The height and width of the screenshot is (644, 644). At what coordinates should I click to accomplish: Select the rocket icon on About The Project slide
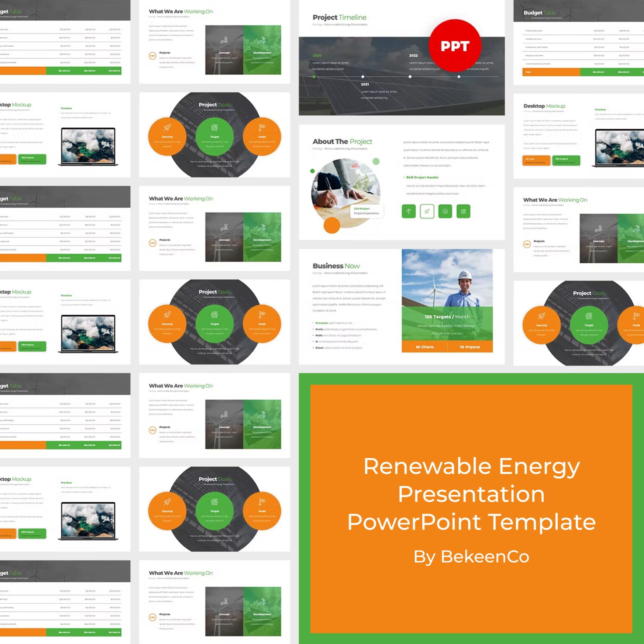point(426,212)
